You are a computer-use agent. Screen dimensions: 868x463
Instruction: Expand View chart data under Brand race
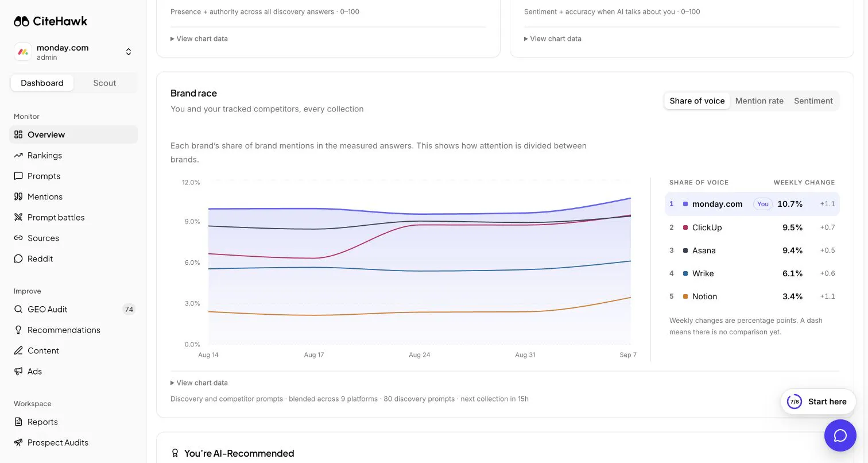pos(199,383)
